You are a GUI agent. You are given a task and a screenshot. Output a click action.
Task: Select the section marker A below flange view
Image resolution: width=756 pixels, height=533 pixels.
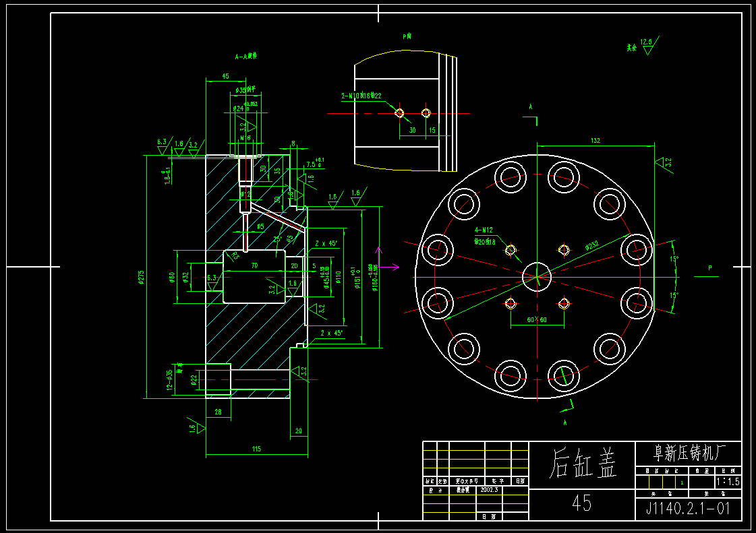[x=565, y=422]
